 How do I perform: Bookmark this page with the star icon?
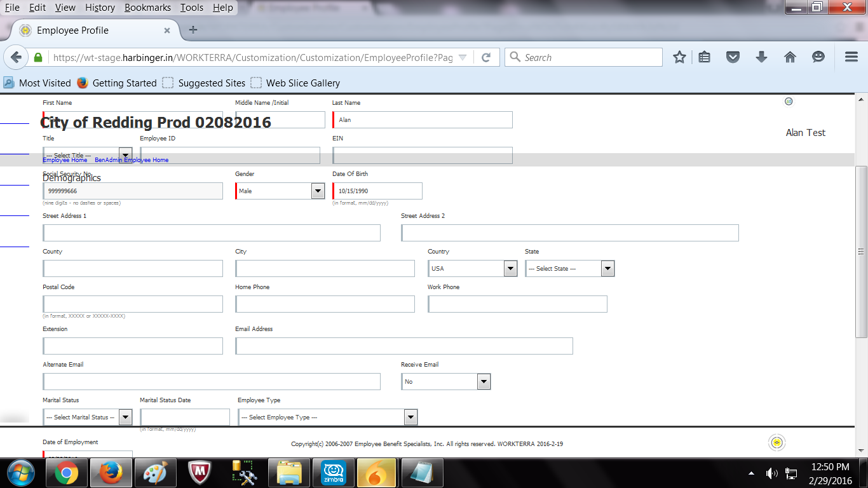point(679,57)
